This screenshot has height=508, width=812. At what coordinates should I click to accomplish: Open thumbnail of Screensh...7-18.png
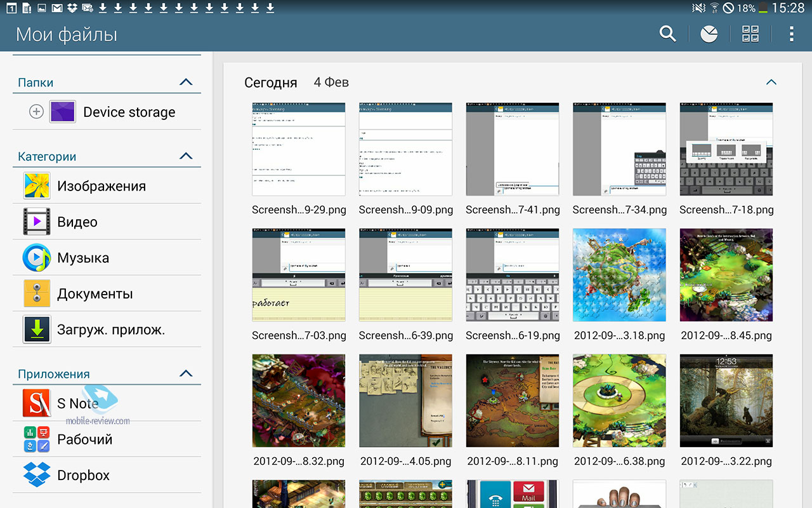[726, 149]
